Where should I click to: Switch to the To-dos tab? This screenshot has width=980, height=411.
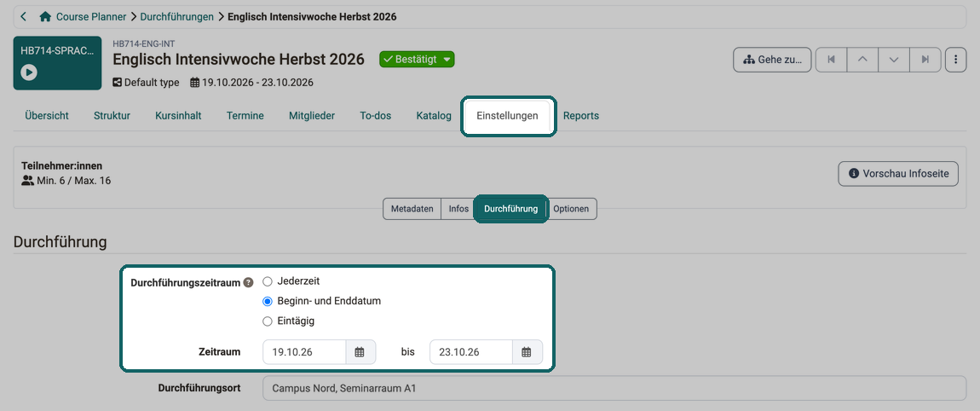376,116
